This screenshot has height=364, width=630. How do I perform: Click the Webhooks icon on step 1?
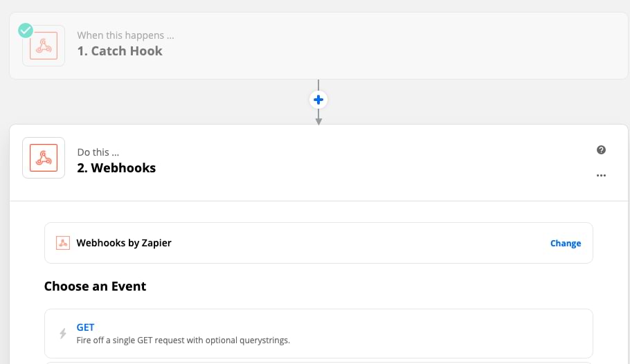point(44,46)
